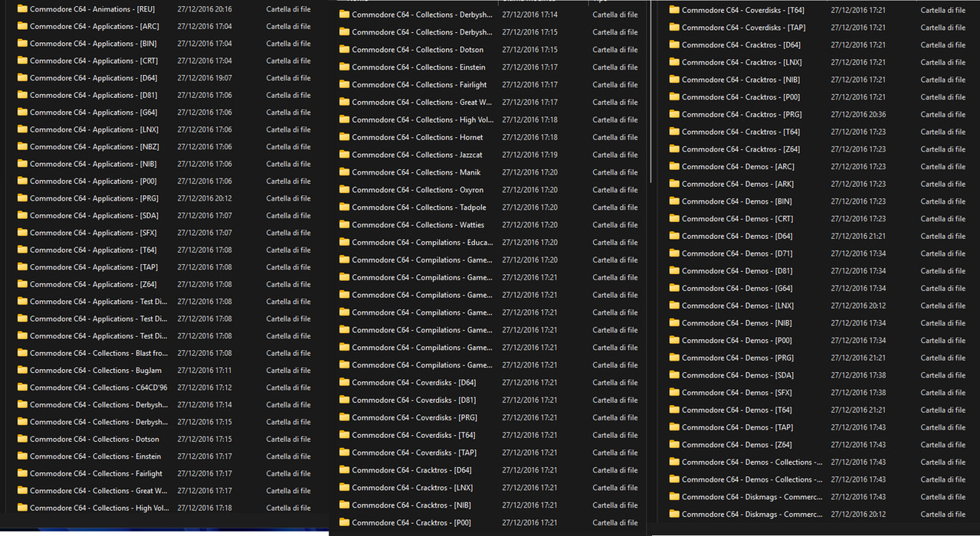Click folder icon of Collections - Oxyron
This screenshot has height=536, width=980.
pyautogui.click(x=344, y=190)
